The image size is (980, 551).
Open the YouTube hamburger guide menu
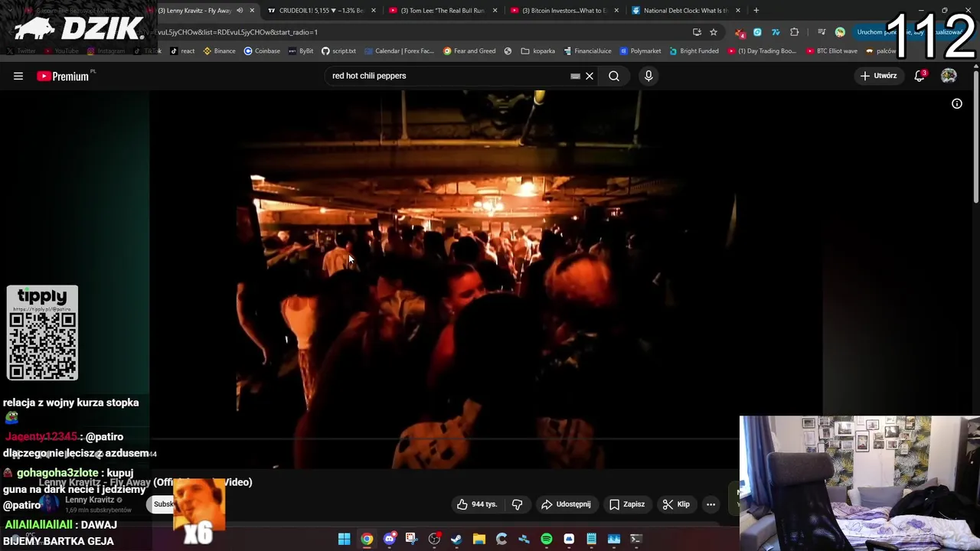pos(18,76)
